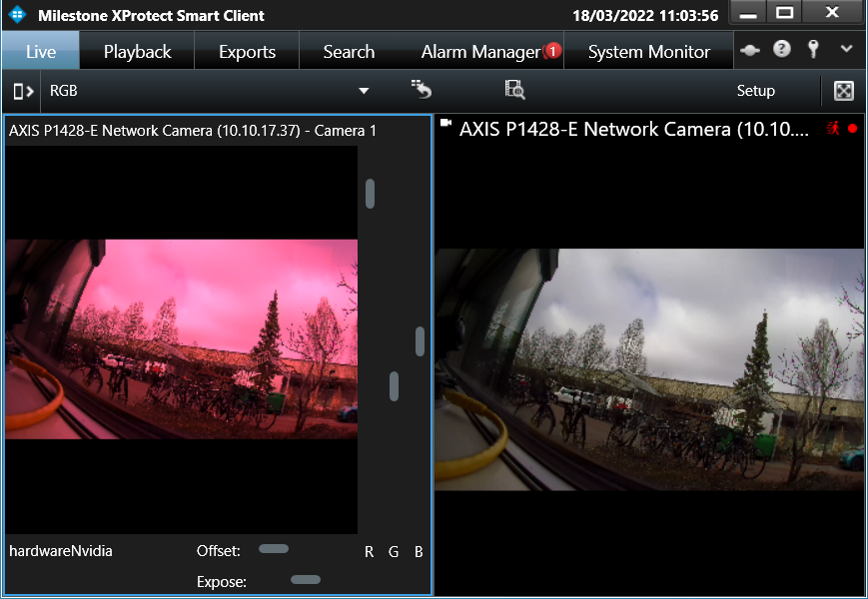Adjust the B channel vertical slider

pos(420,341)
